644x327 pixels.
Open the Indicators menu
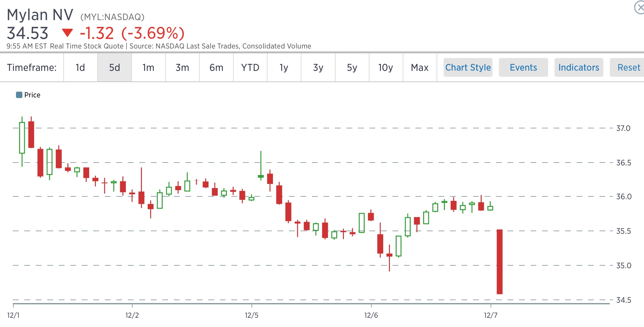tap(579, 67)
